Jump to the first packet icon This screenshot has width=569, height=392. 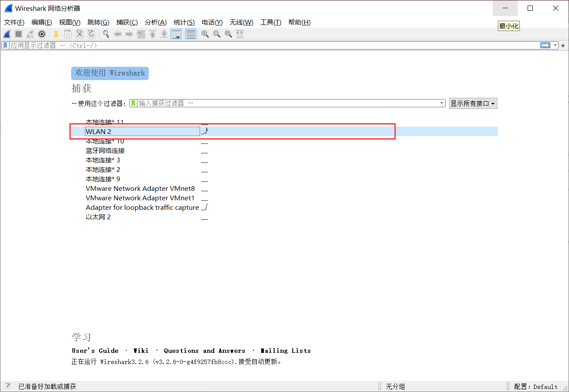(x=153, y=34)
